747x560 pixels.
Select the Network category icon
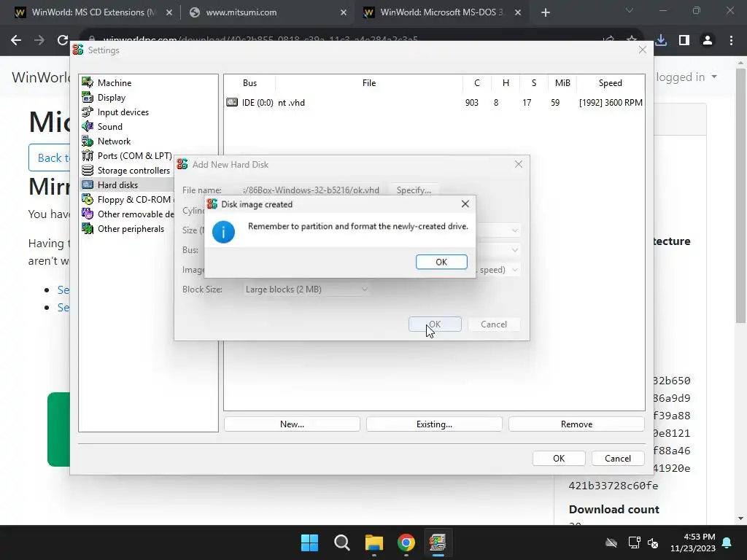[88, 141]
